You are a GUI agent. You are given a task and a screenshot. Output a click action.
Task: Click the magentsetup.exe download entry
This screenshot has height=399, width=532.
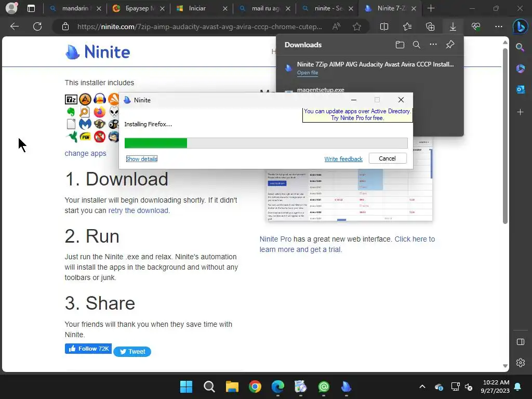[321, 90]
